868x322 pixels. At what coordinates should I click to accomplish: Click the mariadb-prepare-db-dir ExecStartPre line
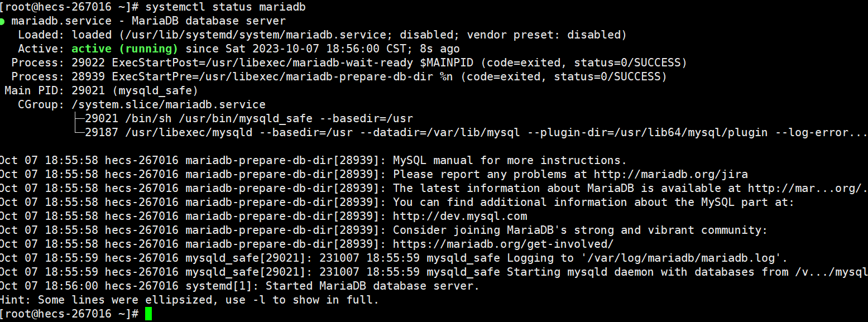tap(339, 76)
